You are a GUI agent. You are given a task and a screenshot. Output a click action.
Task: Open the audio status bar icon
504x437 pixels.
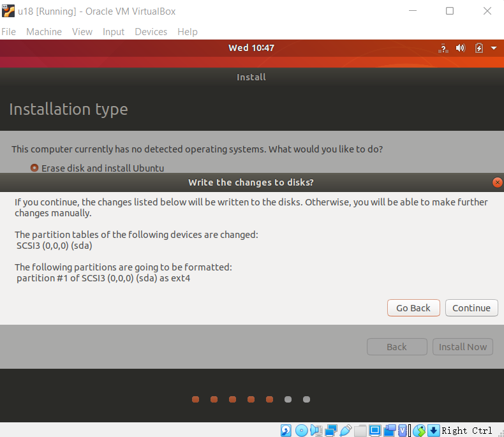(316, 431)
